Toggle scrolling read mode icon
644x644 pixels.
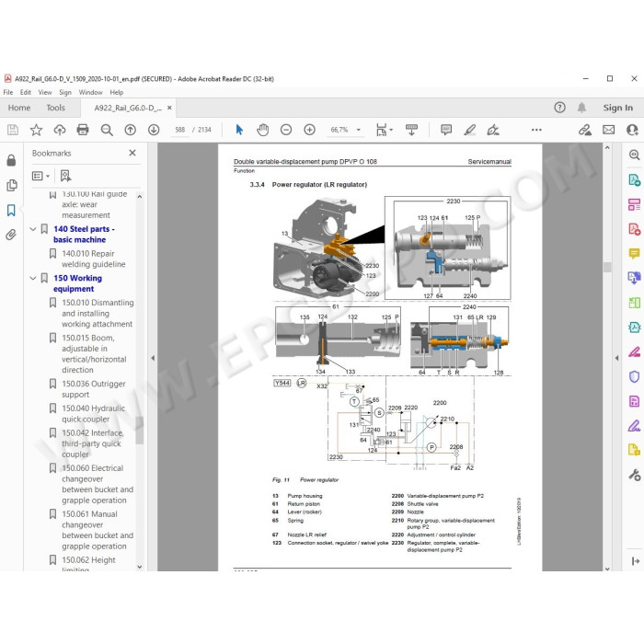point(411,131)
